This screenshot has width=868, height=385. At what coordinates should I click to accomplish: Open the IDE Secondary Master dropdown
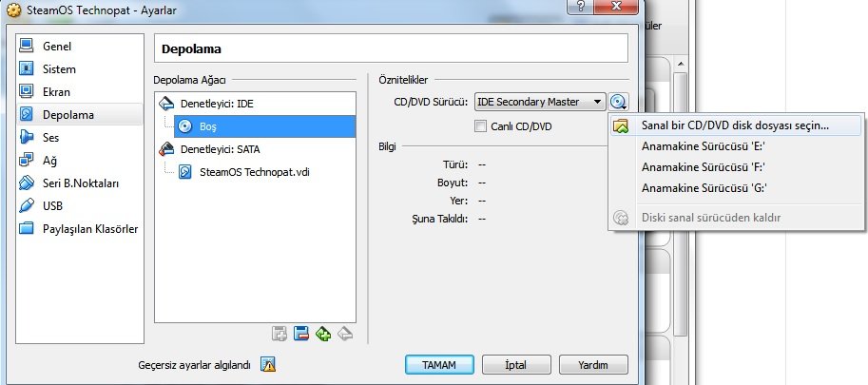[540, 102]
